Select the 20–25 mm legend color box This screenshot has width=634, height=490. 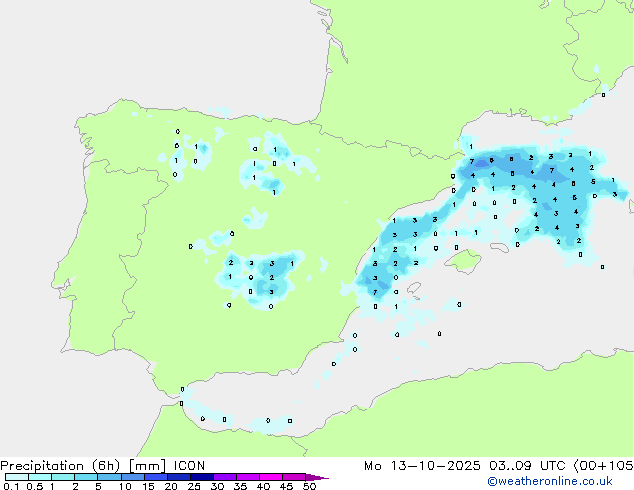pyautogui.click(x=178, y=477)
